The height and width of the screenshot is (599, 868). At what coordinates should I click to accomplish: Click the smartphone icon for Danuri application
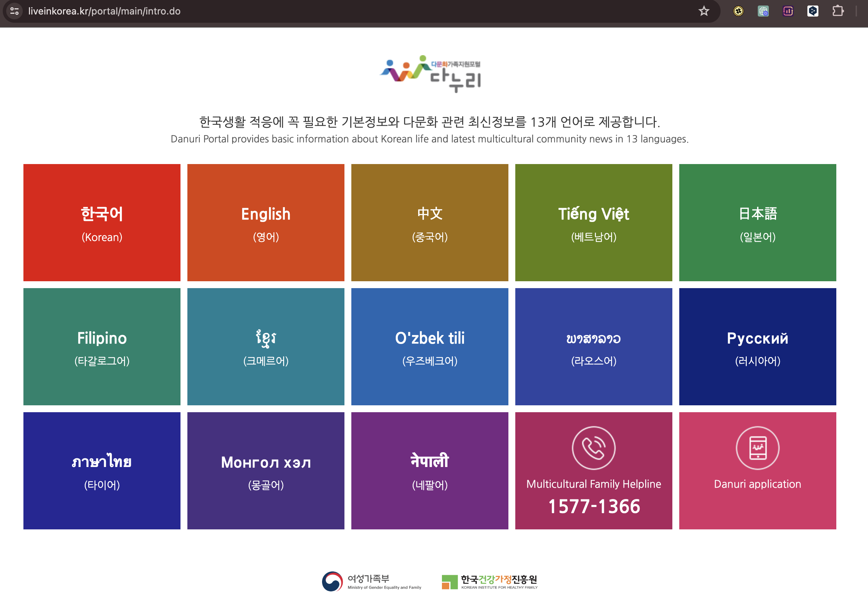[x=757, y=448]
